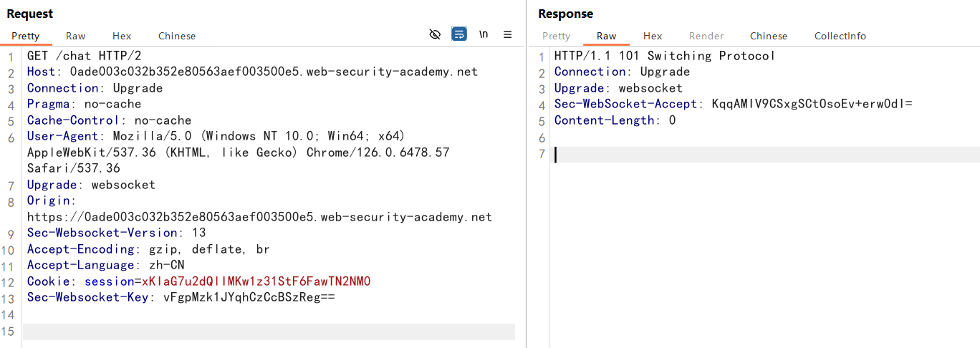
Task: Open the Request panel hamburger options menu
Action: 508,34
